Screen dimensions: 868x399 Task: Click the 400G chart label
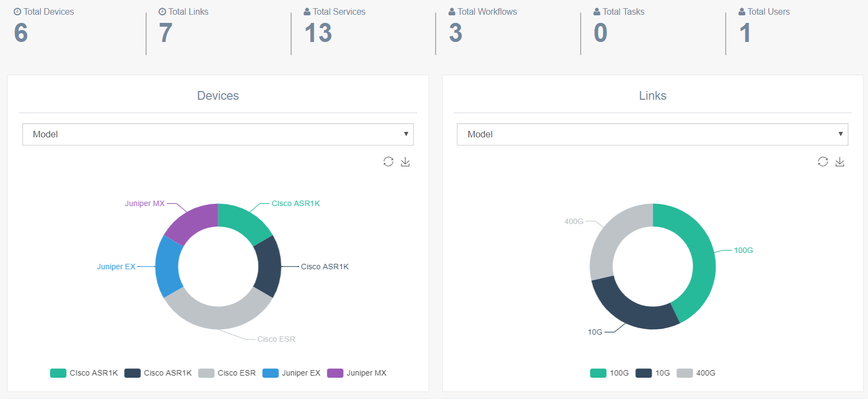pyautogui.click(x=574, y=221)
